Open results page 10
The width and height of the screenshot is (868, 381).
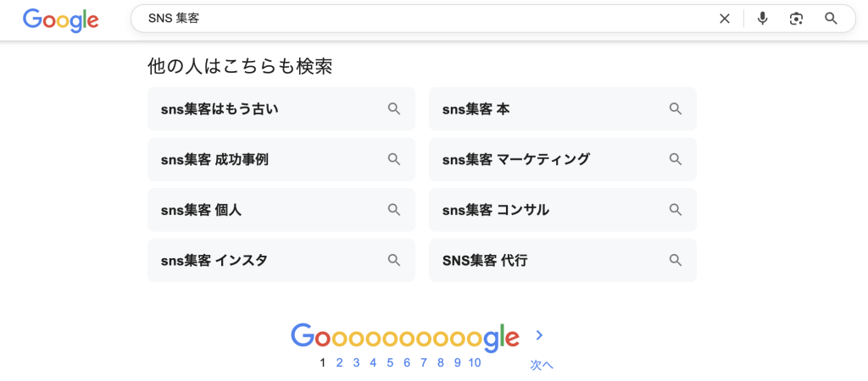pyautogui.click(x=475, y=362)
